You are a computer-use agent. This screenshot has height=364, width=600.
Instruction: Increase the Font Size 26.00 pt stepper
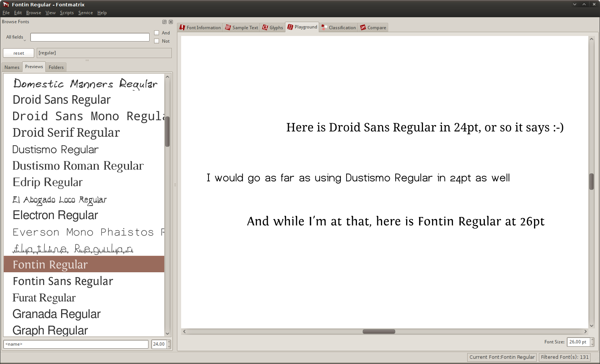click(x=592, y=340)
